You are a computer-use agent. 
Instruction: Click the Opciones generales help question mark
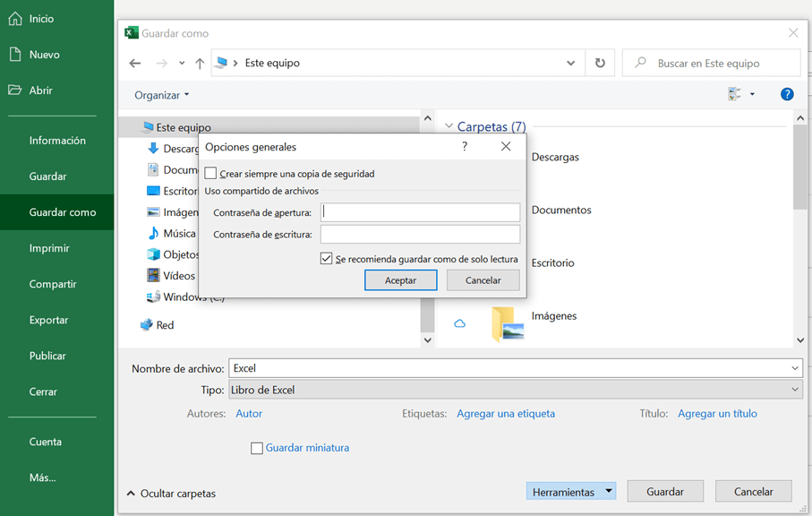465,146
